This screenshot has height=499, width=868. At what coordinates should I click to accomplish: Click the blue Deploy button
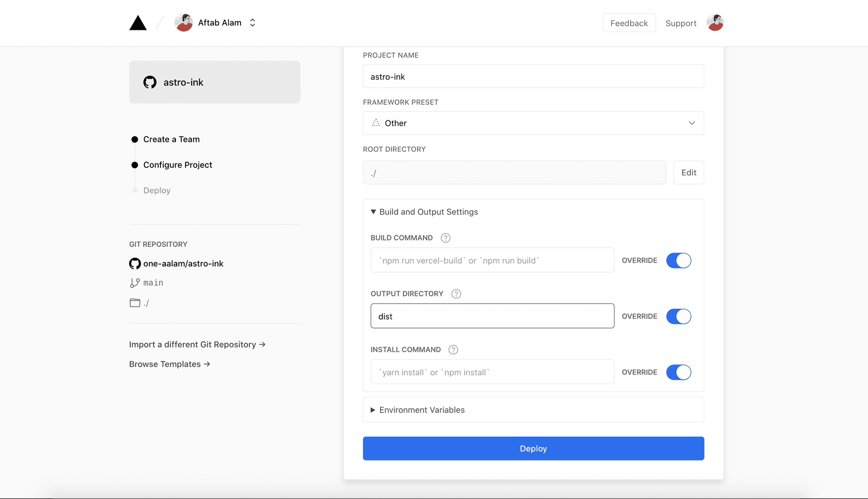tap(533, 448)
